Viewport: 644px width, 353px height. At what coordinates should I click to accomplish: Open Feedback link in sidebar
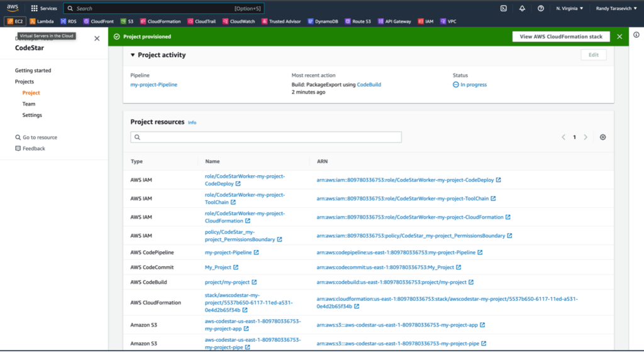[30, 148]
